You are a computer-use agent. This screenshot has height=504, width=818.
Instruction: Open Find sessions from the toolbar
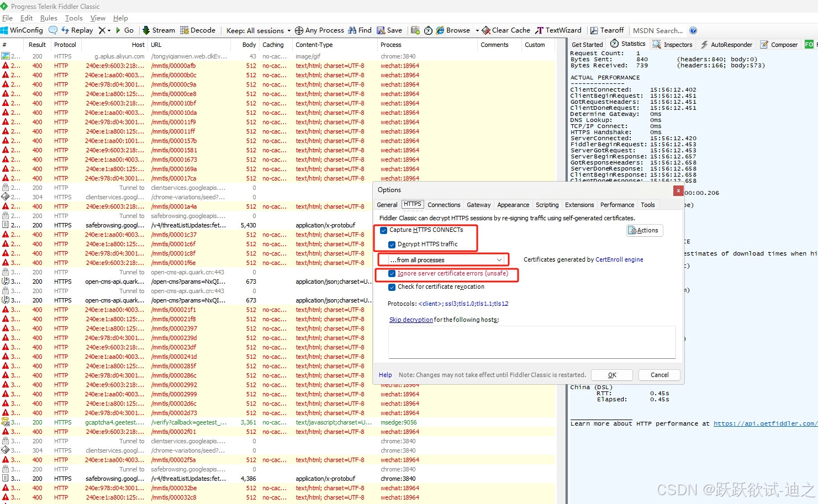pyautogui.click(x=360, y=30)
